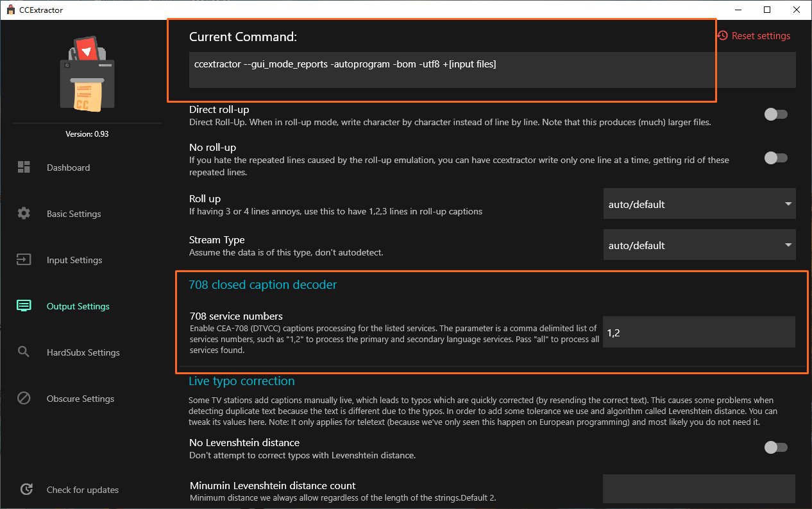Go to Dashboard page

coord(68,168)
